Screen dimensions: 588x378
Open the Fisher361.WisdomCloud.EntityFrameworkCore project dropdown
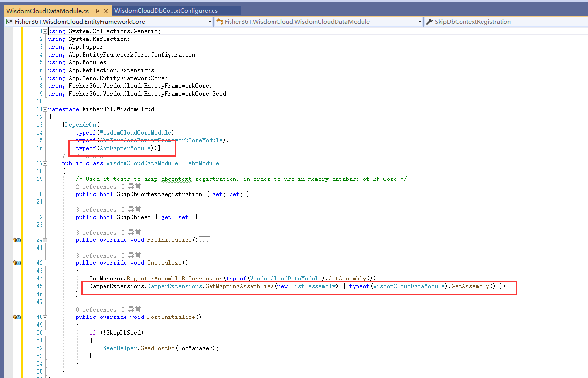(x=210, y=21)
